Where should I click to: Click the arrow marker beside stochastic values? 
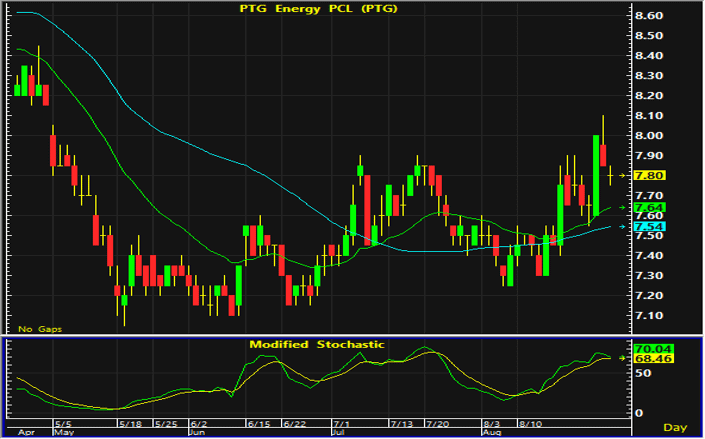(622, 358)
